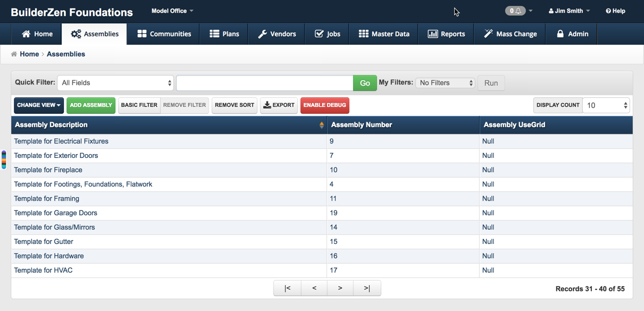The height and width of the screenshot is (311, 644).
Task: Open Template for Framing assembly
Action: [x=47, y=199]
